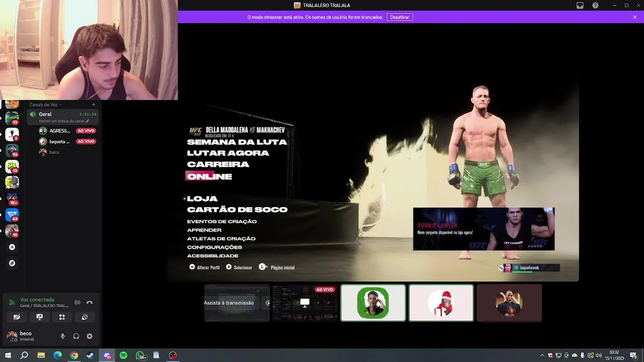
Task: Select the green-ring avatar participant tile
Action: tap(373, 303)
